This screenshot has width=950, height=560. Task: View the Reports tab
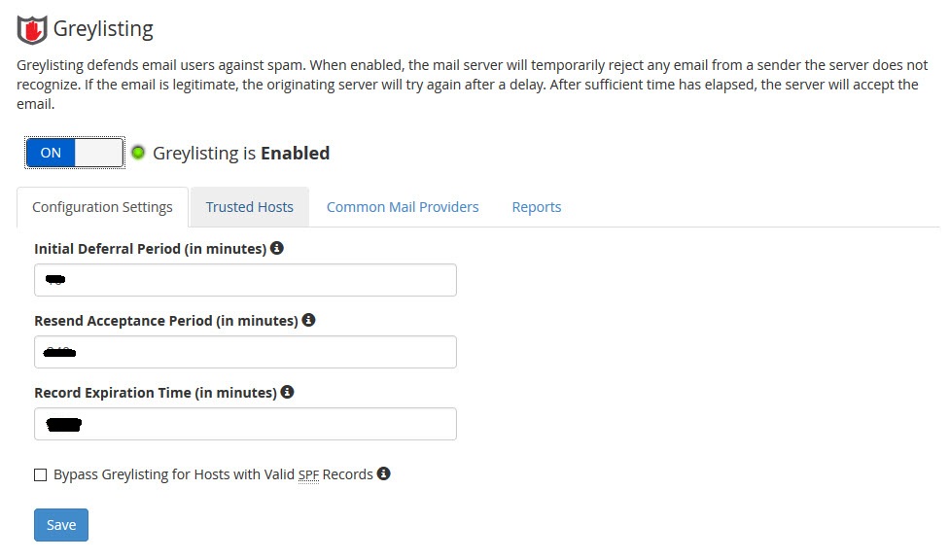[x=537, y=207]
